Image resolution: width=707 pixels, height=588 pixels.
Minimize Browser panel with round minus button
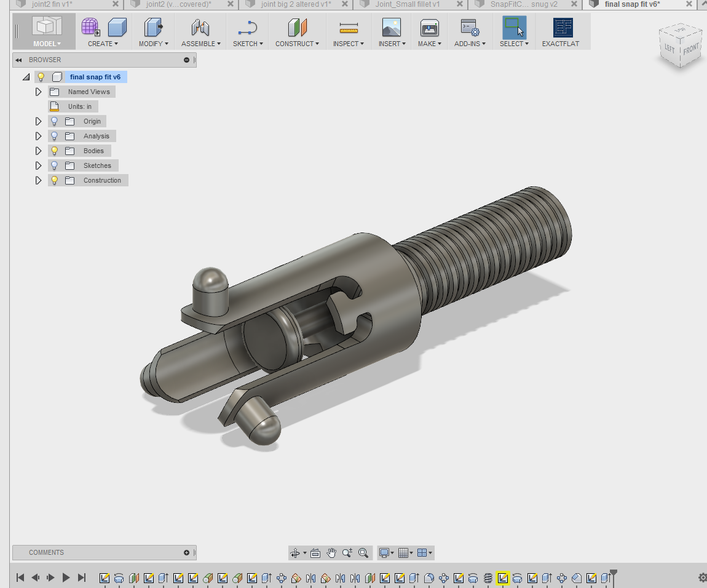(186, 60)
